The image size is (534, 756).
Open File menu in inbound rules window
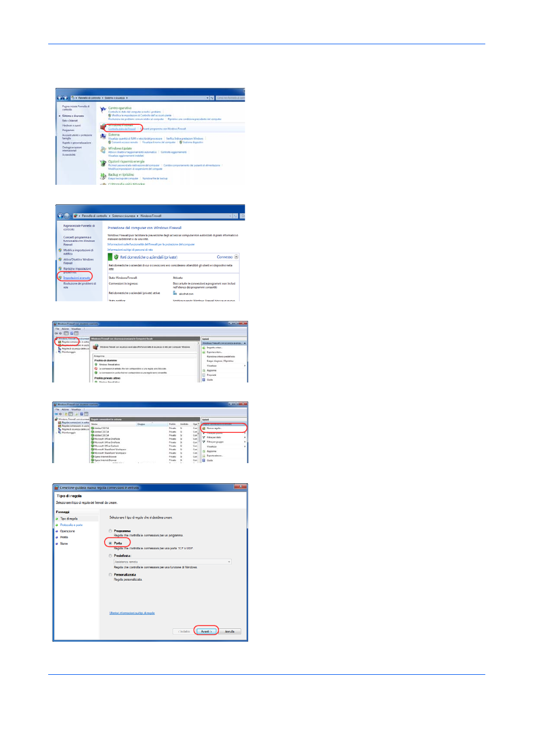57,409
